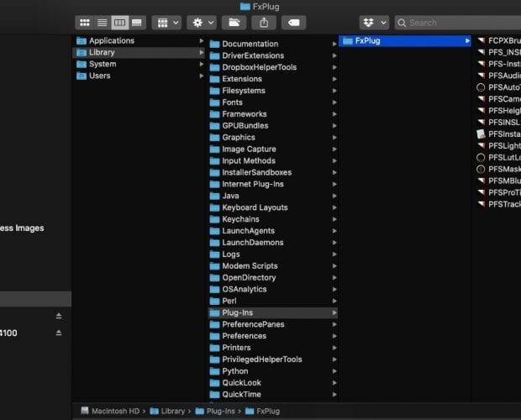Expand the Python folder arrow

click(334, 371)
